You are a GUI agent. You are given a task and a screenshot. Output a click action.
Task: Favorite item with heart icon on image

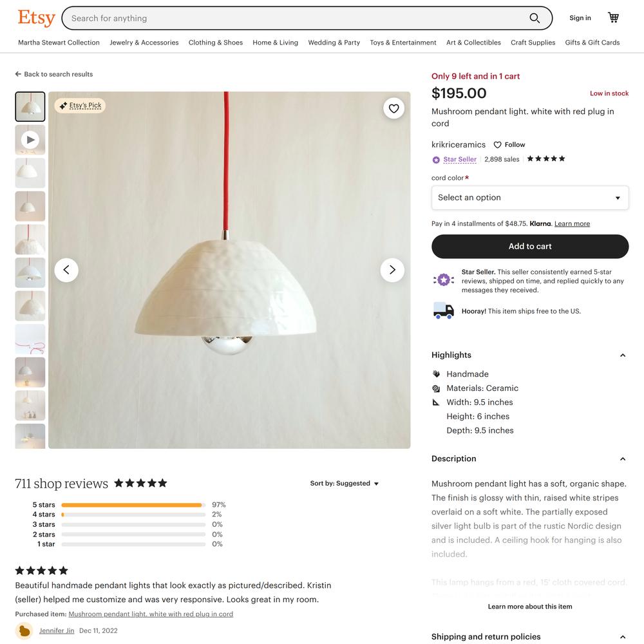click(x=393, y=108)
